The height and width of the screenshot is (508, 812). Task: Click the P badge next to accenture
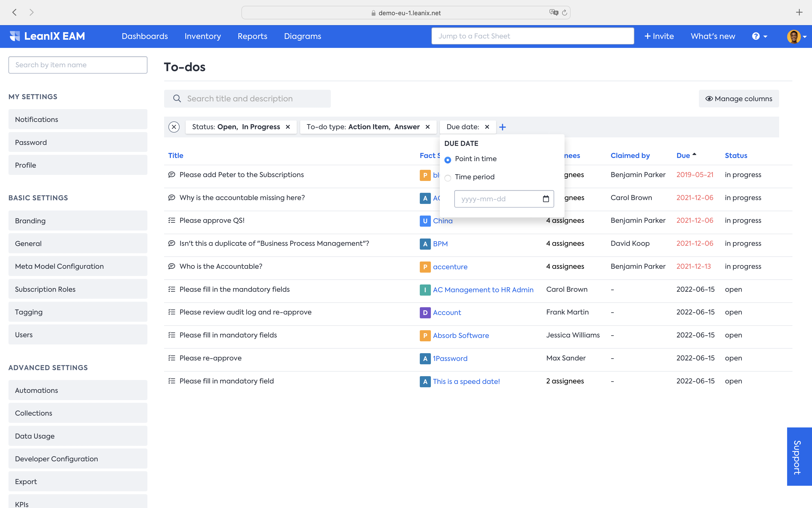pos(425,267)
